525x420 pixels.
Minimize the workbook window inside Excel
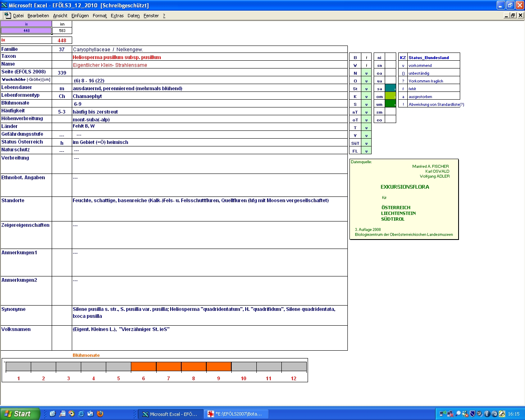tap(507, 15)
